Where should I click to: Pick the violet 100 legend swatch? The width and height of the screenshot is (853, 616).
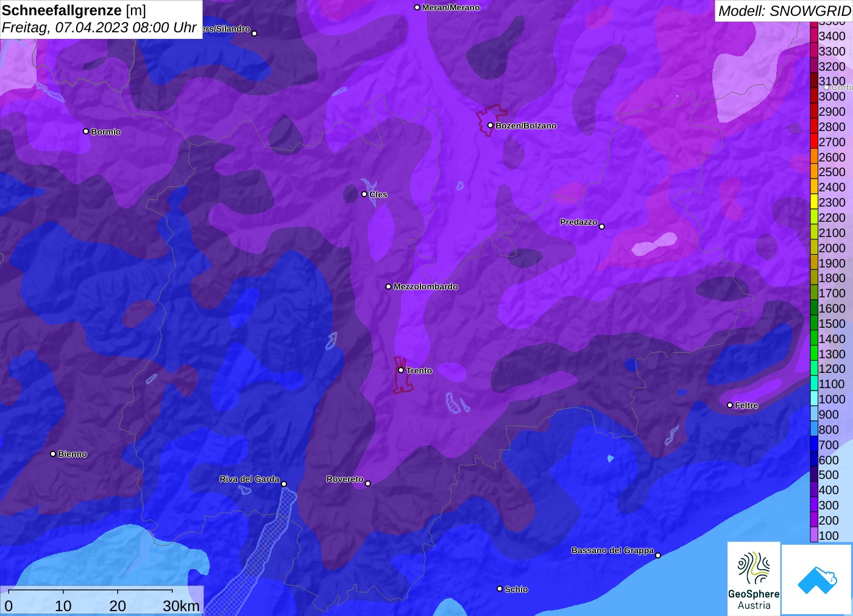tap(814, 536)
